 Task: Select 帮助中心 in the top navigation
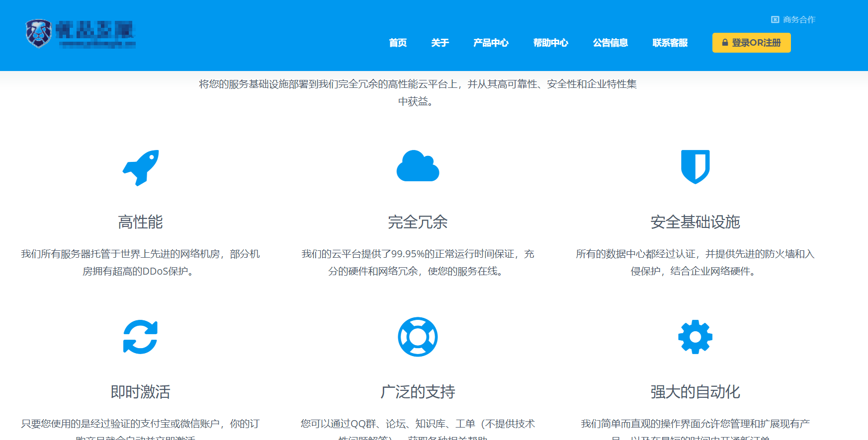550,43
